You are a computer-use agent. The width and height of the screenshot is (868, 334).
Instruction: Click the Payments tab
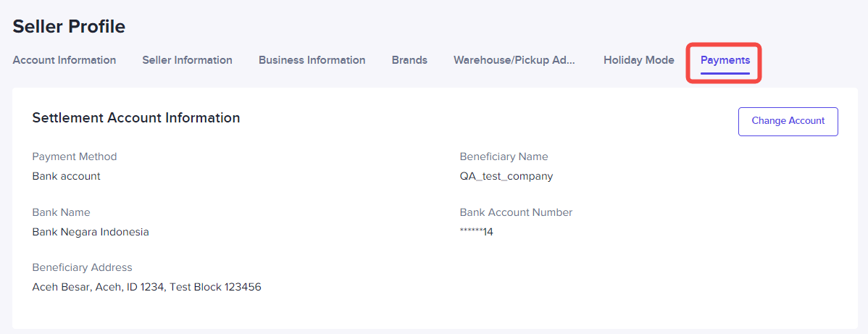point(725,60)
